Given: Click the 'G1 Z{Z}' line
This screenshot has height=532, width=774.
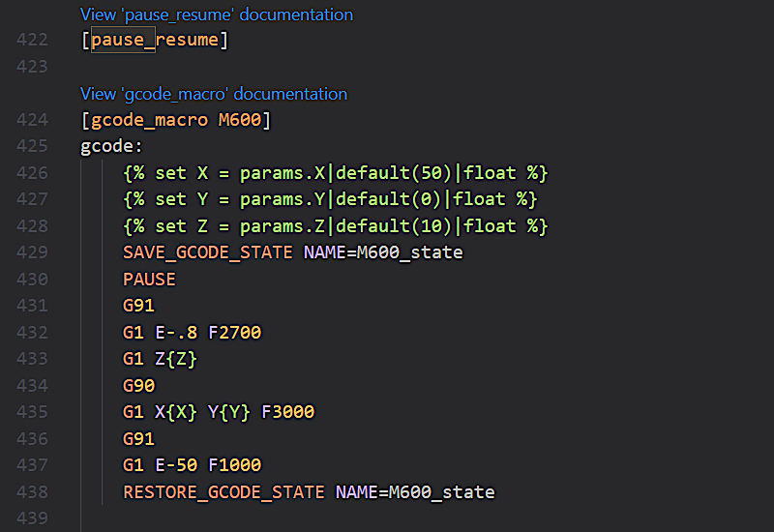Looking at the screenshot, I should pos(160,359).
